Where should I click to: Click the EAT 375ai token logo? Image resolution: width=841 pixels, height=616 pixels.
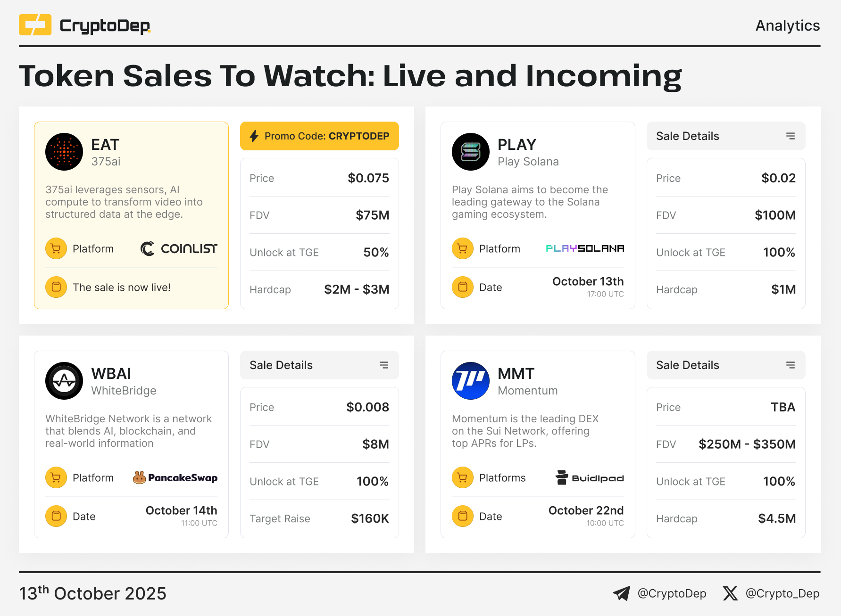point(64,152)
